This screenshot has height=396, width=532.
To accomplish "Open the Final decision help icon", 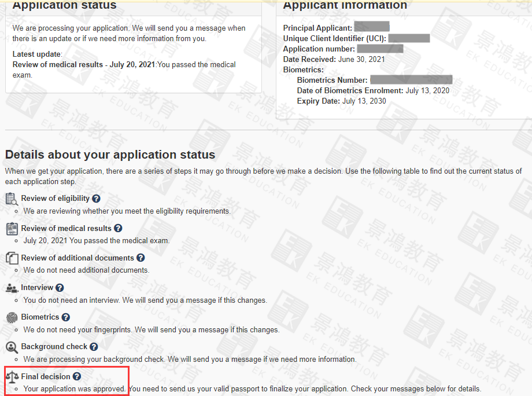I will pos(77,377).
